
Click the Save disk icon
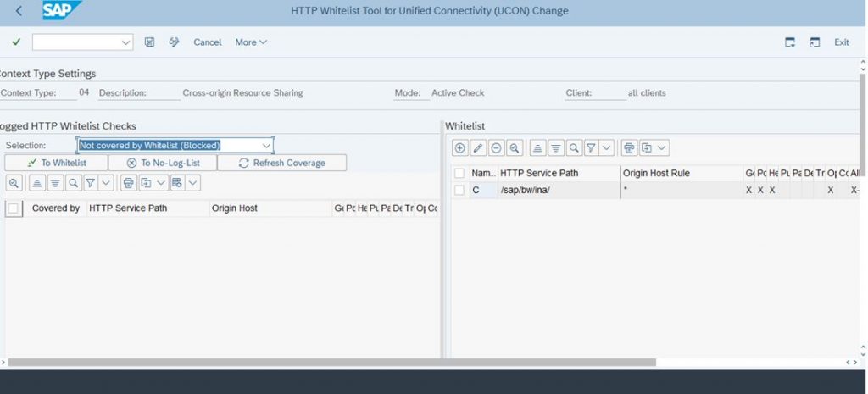[149, 42]
